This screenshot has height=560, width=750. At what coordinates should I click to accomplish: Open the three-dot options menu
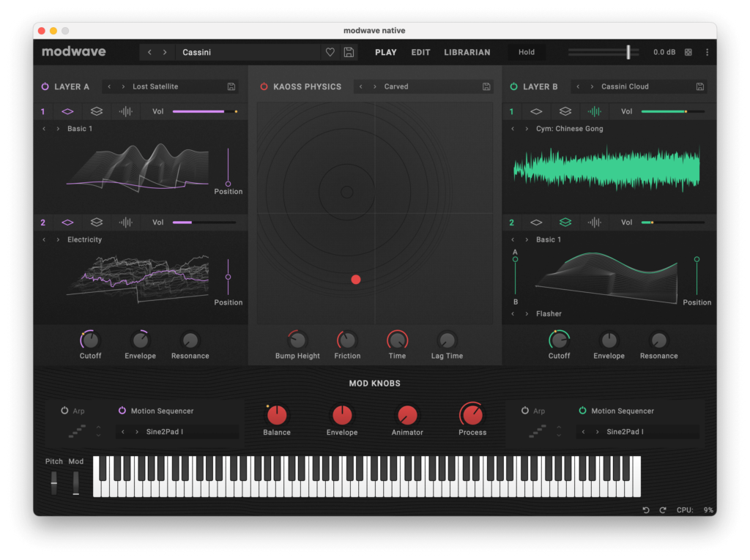(x=707, y=52)
